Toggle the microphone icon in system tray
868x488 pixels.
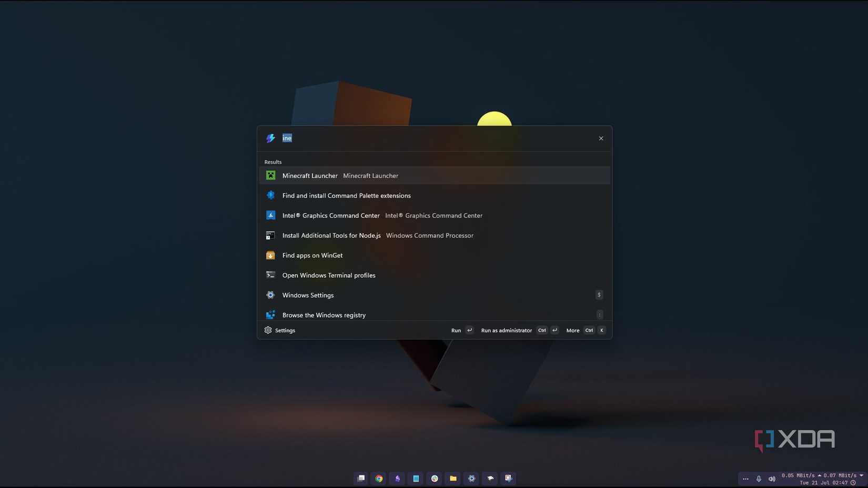point(759,479)
